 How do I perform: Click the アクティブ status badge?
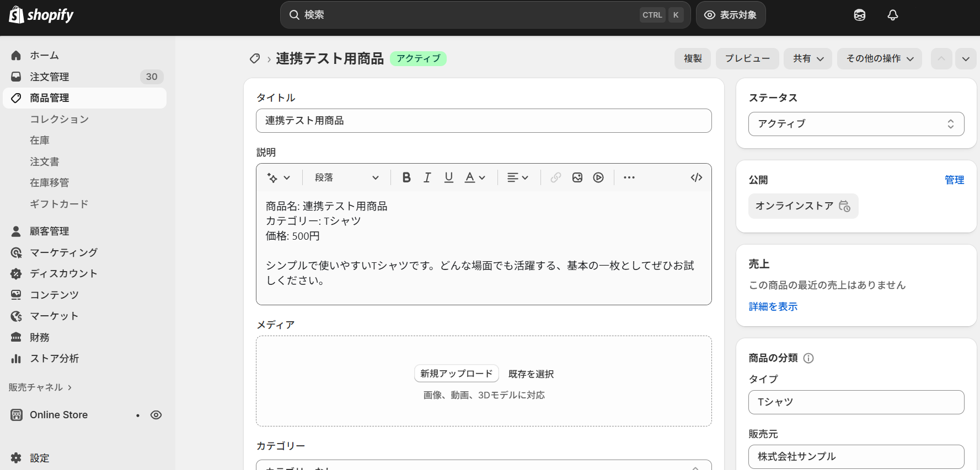[x=418, y=58]
